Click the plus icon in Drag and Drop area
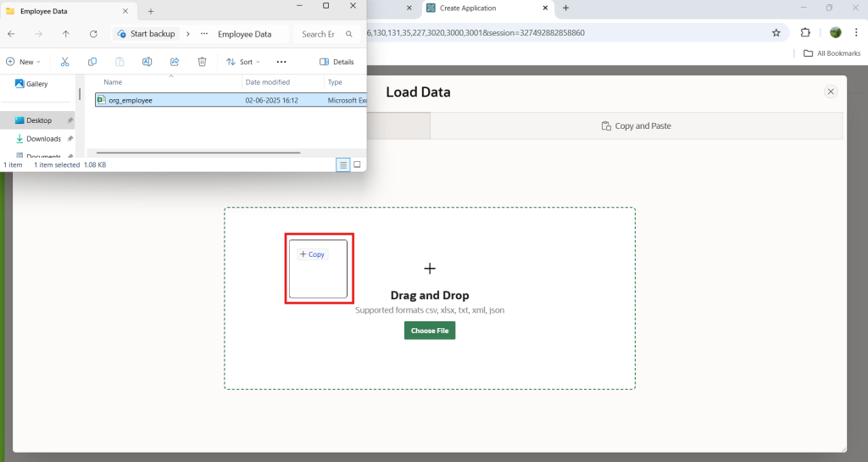 (x=430, y=269)
